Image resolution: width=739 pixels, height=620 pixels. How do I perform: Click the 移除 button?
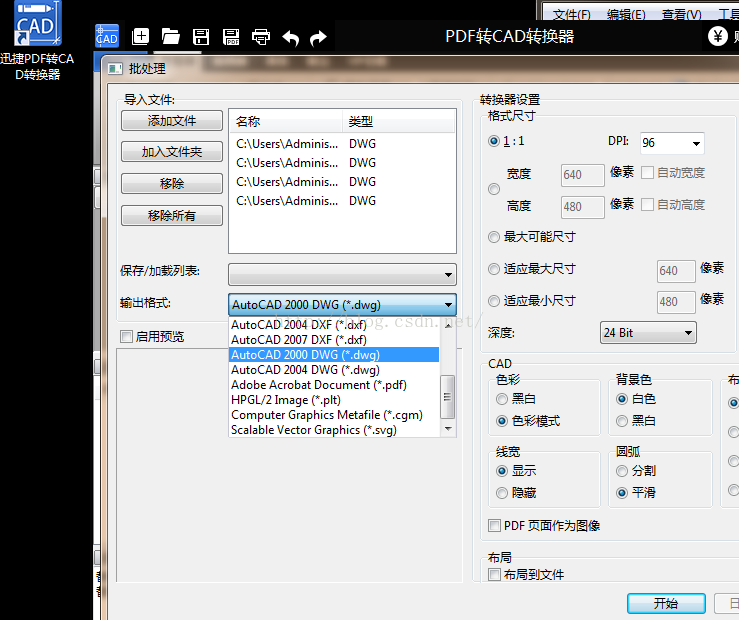click(x=172, y=183)
